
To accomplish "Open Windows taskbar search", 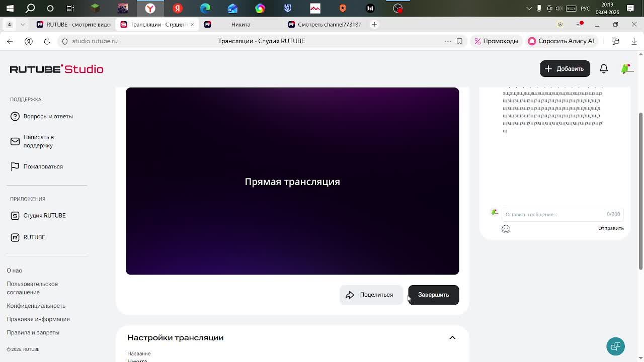I will pos(30,8).
